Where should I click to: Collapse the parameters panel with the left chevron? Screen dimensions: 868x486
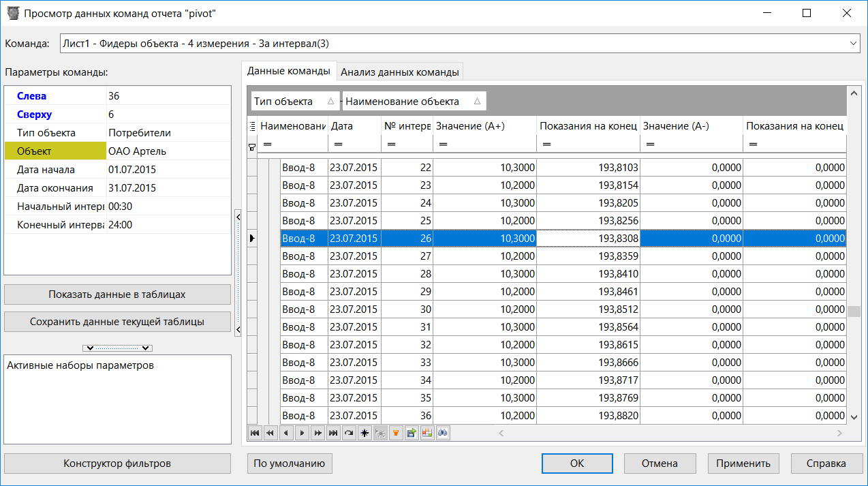[x=237, y=216]
